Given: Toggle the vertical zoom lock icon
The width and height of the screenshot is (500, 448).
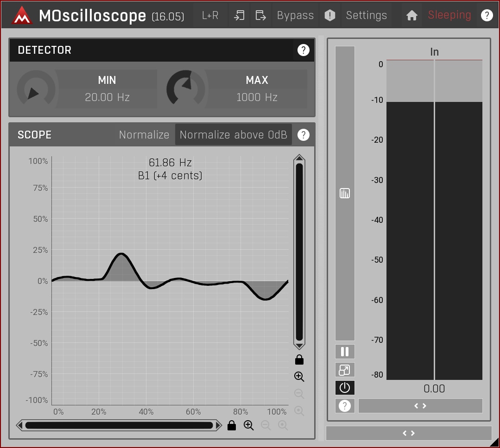Looking at the screenshot, I should pyautogui.click(x=299, y=360).
